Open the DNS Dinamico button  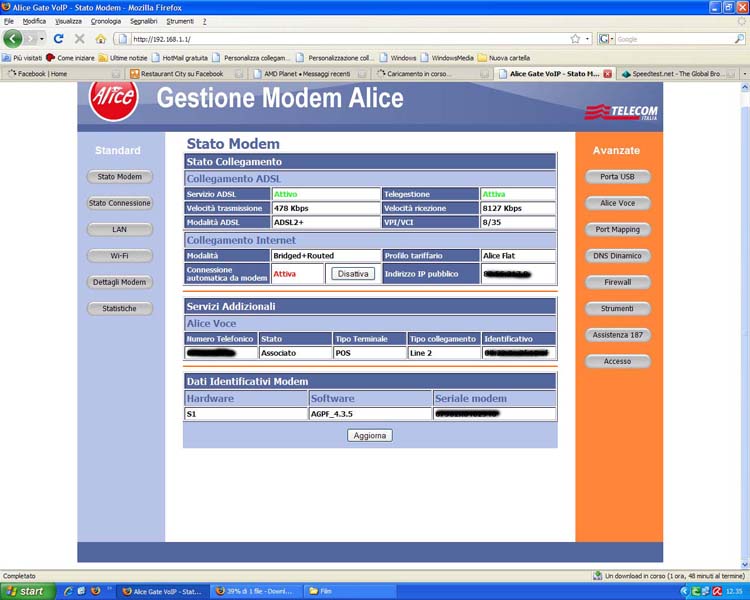[618, 256]
